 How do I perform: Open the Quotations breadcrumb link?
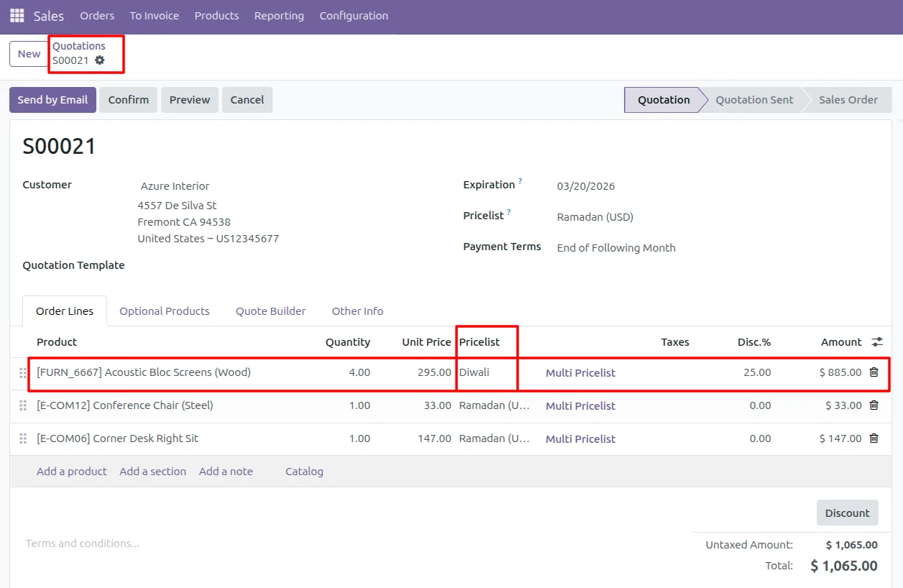79,46
